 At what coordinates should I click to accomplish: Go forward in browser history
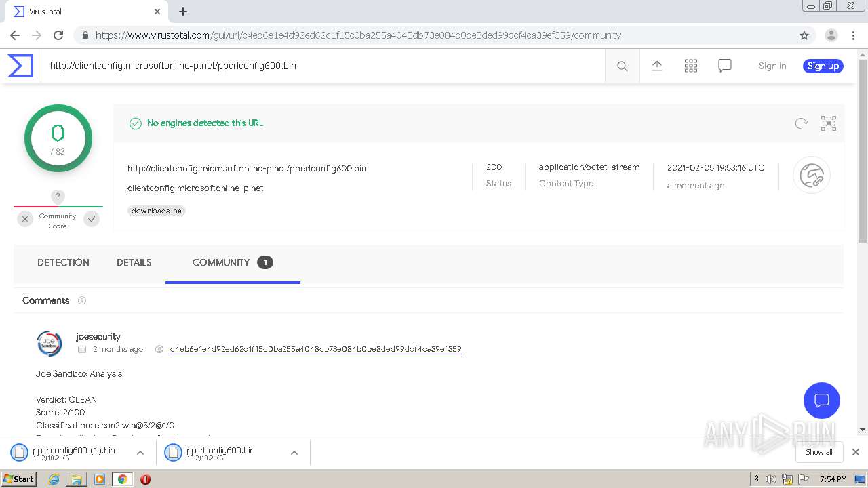pyautogui.click(x=37, y=35)
